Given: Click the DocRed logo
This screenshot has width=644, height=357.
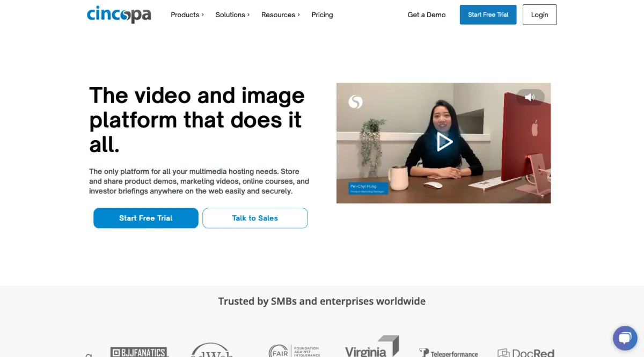Looking at the screenshot, I should coord(526,353).
